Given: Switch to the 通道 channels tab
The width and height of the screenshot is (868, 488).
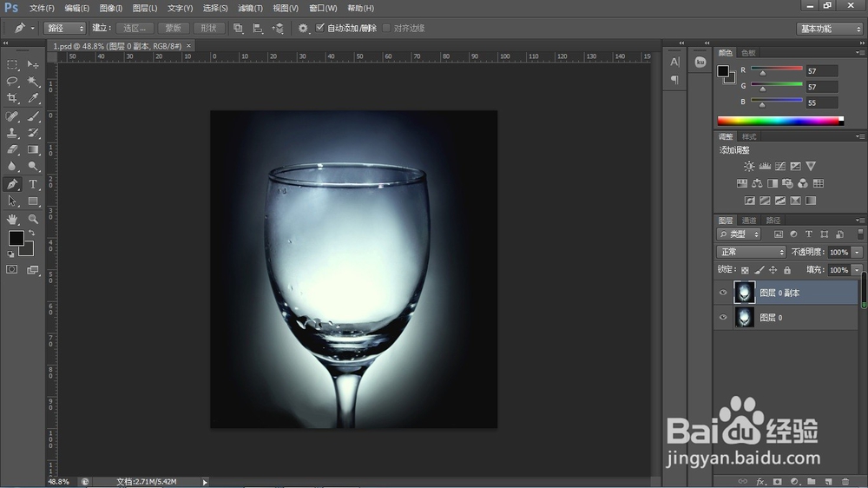Looking at the screenshot, I should 749,221.
